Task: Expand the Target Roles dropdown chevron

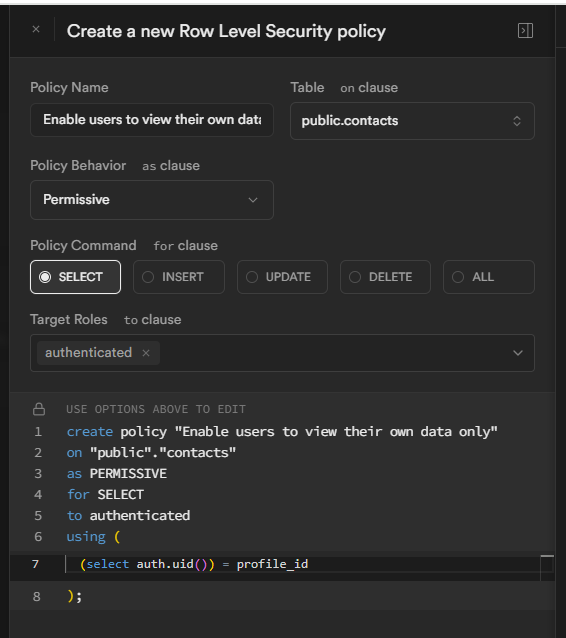Action: [518, 353]
